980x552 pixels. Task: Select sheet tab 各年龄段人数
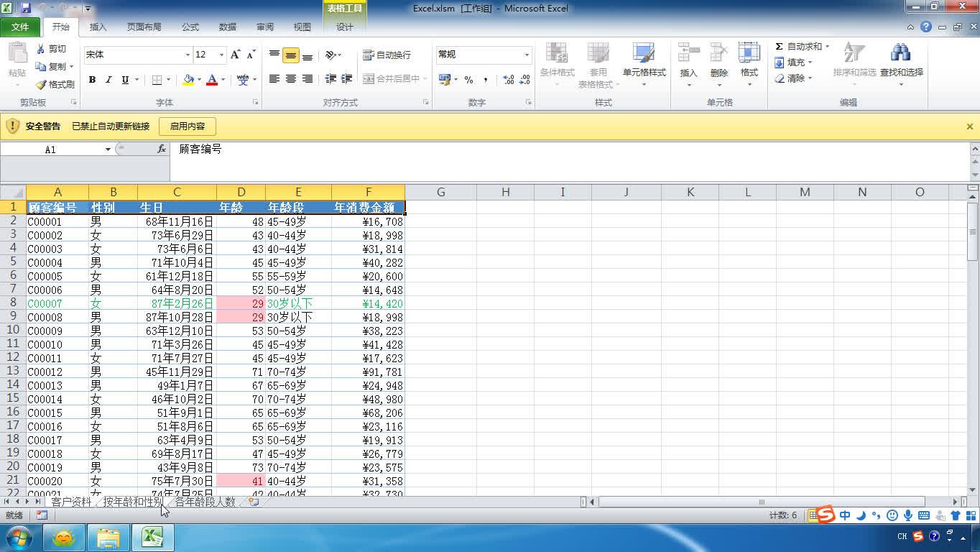point(205,502)
